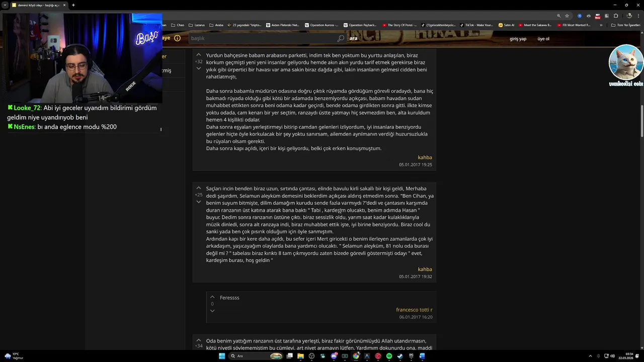Open volume control in system tray
Image resolution: width=644 pixels, height=362 pixels.
coord(613,356)
